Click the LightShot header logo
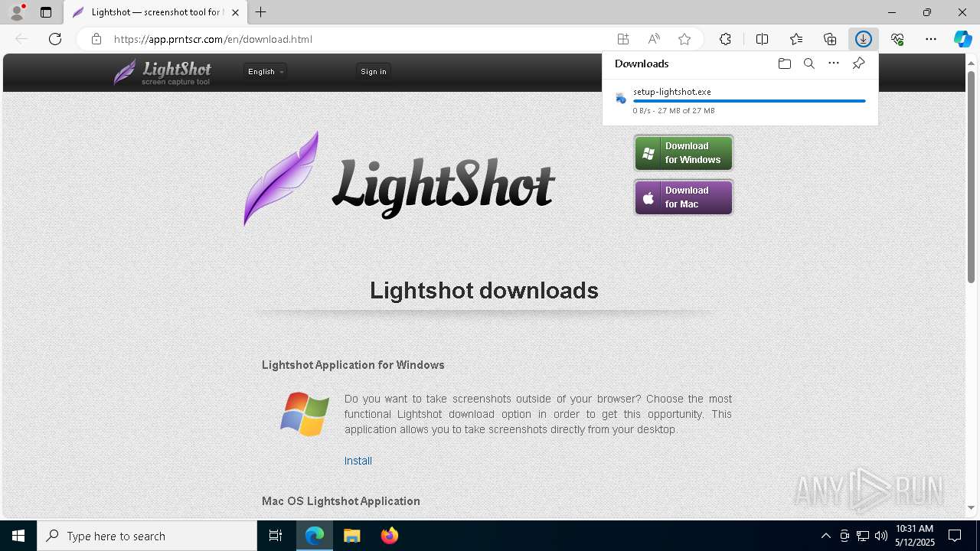This screenshot has height=551, width=980. click(x=162, y=72)
